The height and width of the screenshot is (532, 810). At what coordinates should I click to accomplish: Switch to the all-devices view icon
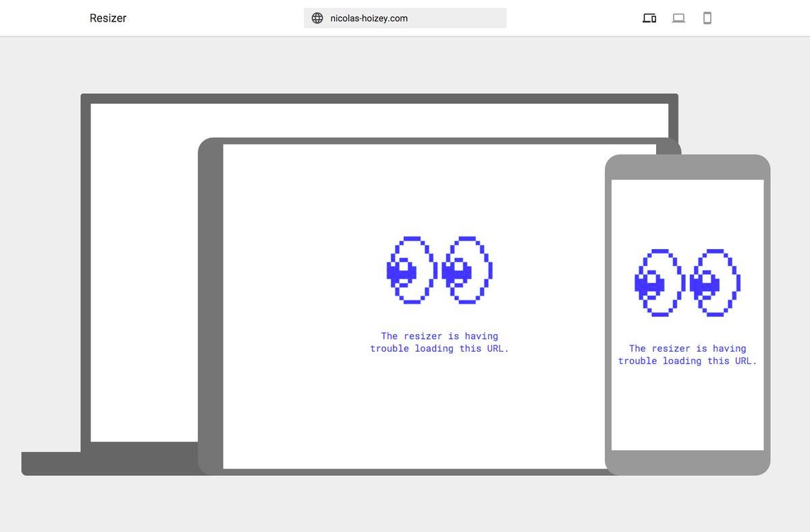click(x=649, y=18)
